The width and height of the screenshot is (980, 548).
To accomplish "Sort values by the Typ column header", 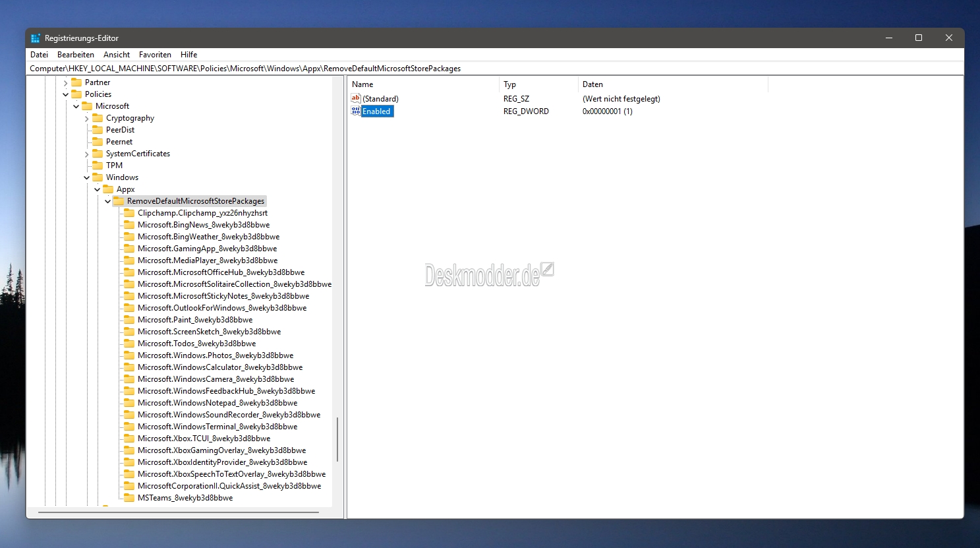I will tap(538, 84).
